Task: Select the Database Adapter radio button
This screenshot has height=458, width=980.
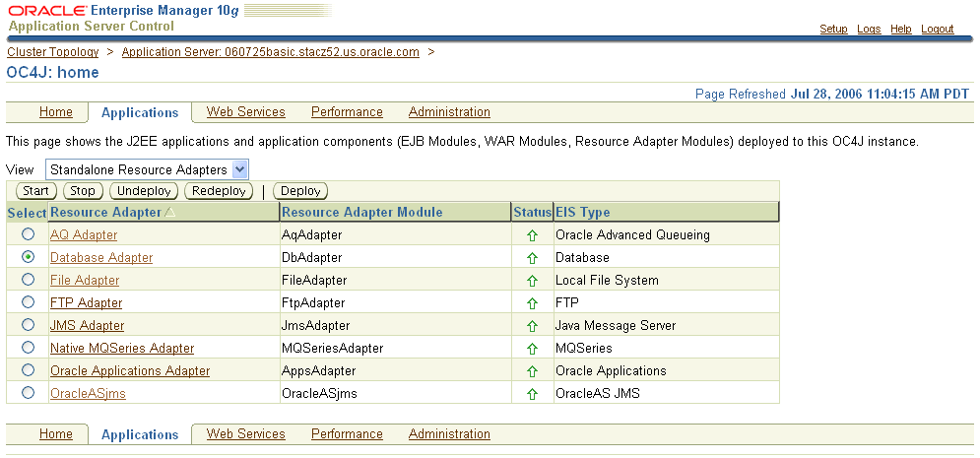Action: [28, 257]
